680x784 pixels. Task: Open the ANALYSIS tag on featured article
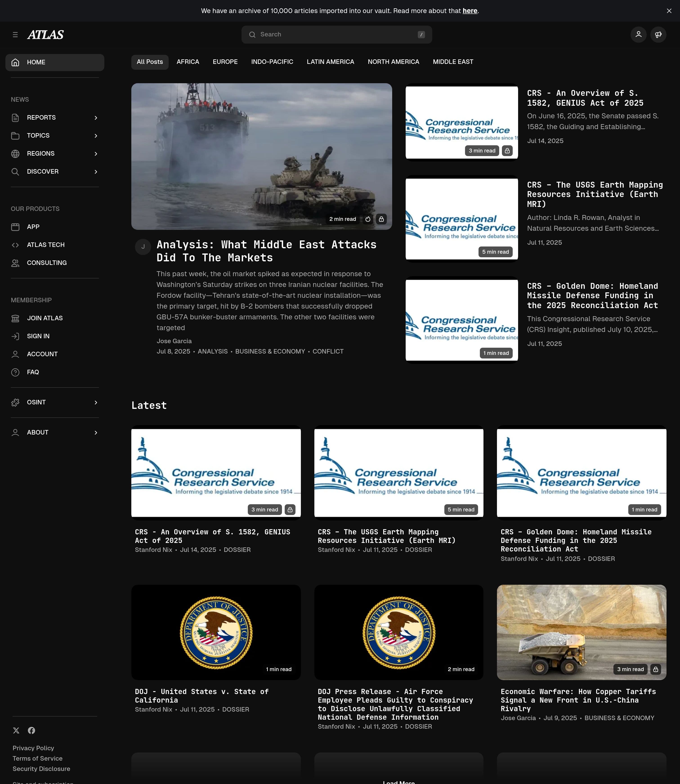pyautogui.click(x=212, y=351)
